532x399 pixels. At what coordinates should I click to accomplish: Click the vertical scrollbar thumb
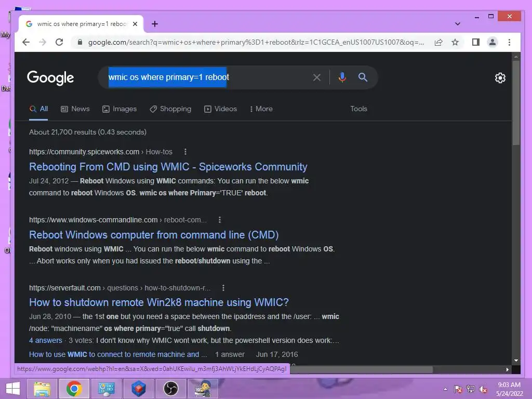[516, 103]
